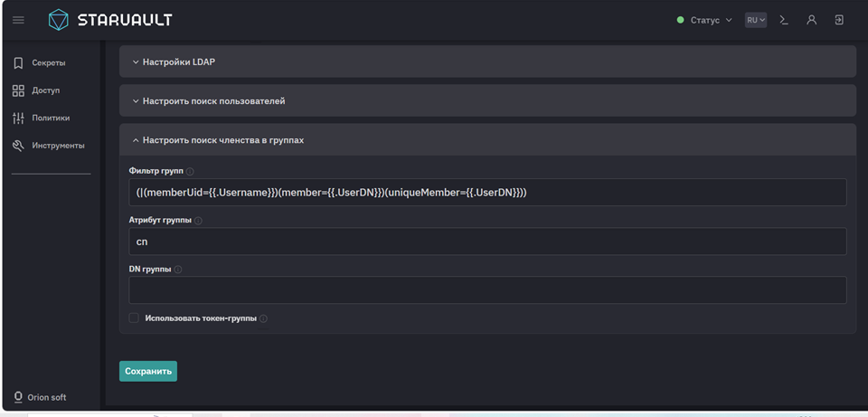
Task: Click the DN группы input field
Action: 487,290
